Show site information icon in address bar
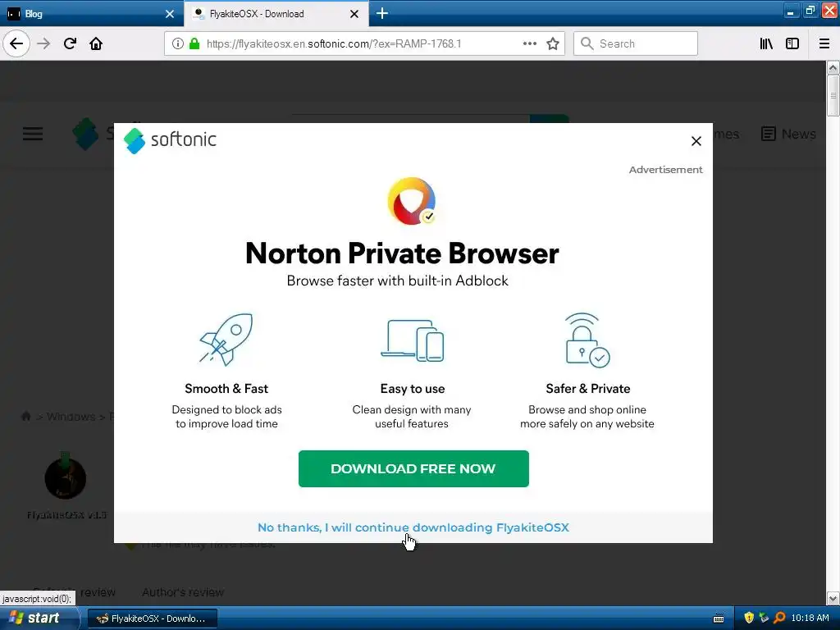 tap(178, 43)
